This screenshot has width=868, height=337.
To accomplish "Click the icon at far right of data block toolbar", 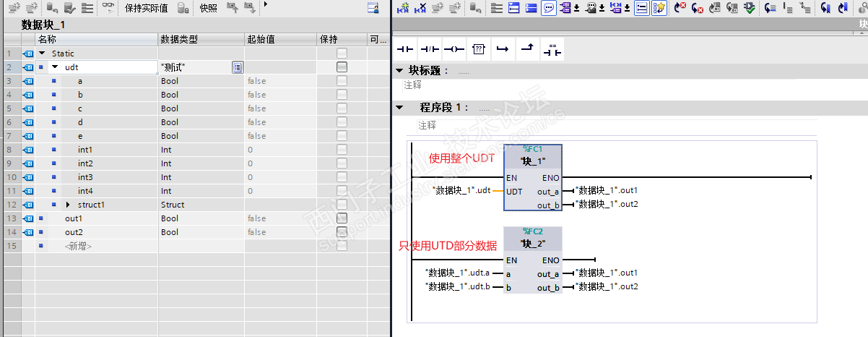I will tap(373, 8).
